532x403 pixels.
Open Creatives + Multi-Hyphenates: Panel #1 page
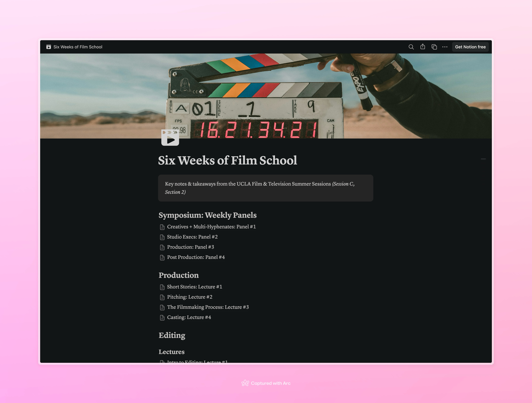click(211, 227)
